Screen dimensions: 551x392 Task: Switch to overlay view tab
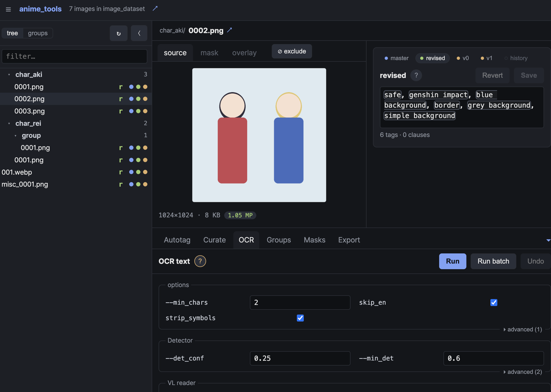coord(244,53)
